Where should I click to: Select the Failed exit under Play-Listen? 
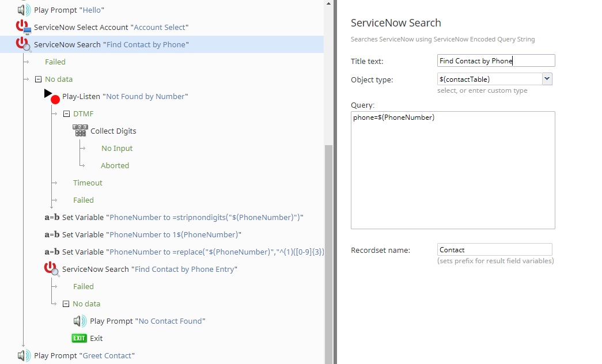pyautogui.click(x=84, y=200)
